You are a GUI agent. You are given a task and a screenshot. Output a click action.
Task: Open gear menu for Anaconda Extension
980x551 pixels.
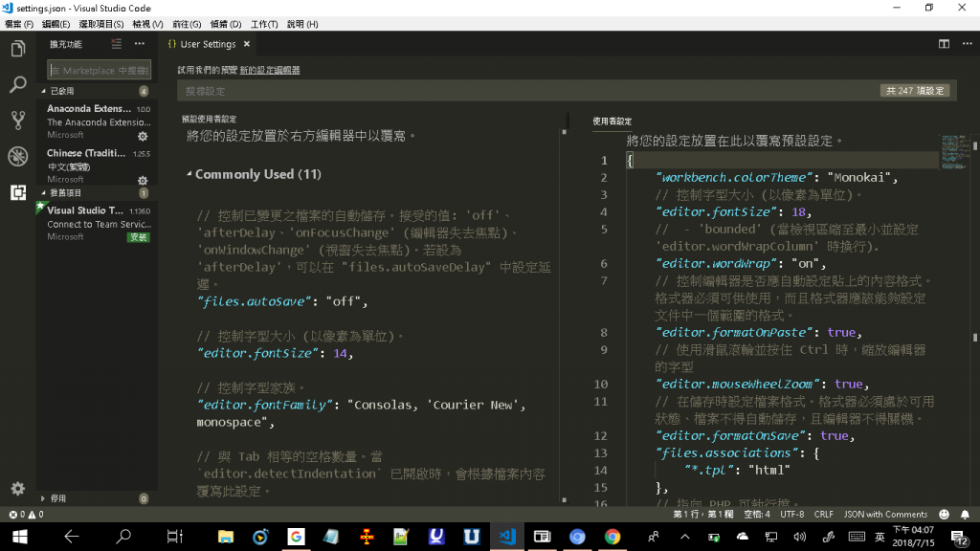coord(143,136)
